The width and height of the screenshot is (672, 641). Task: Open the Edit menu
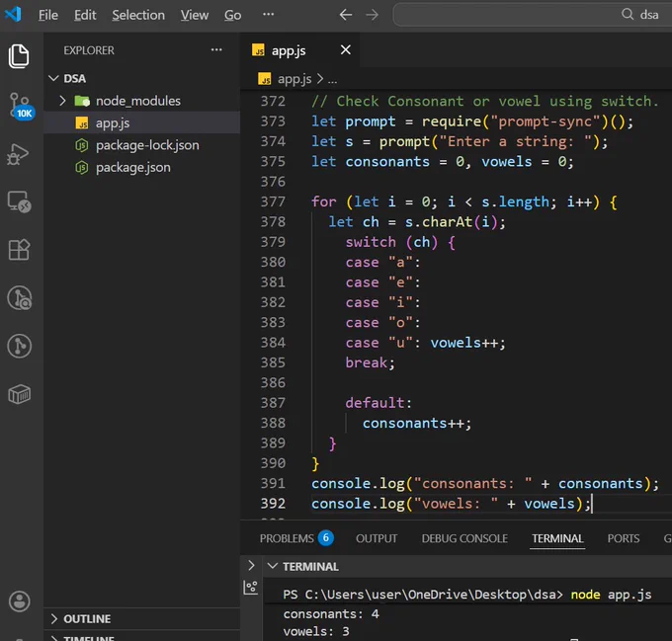[85, 15]
